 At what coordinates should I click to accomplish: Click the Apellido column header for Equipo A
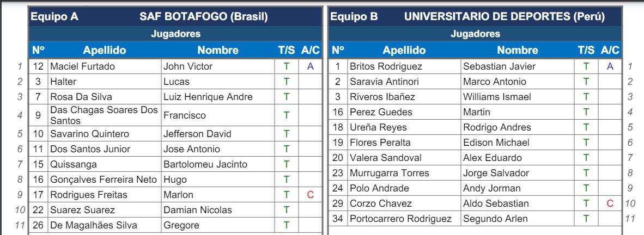[104, 51]
